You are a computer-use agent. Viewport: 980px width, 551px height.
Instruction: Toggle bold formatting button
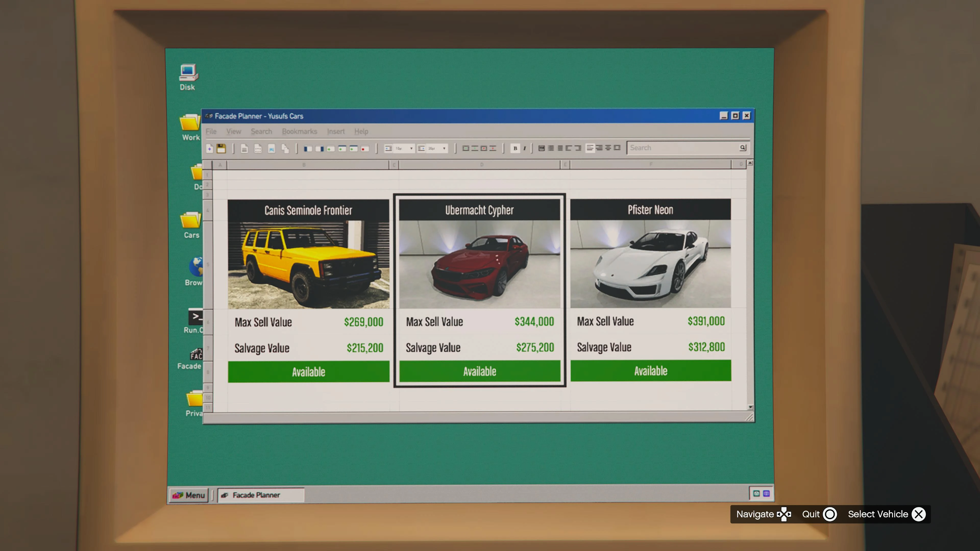click(515, 148)
